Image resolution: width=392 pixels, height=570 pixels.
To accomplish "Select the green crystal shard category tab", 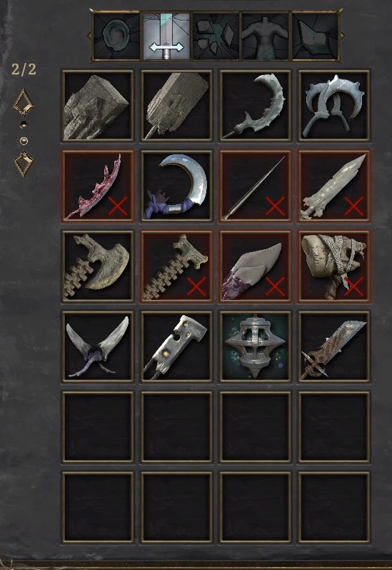I will coord(316,36).
